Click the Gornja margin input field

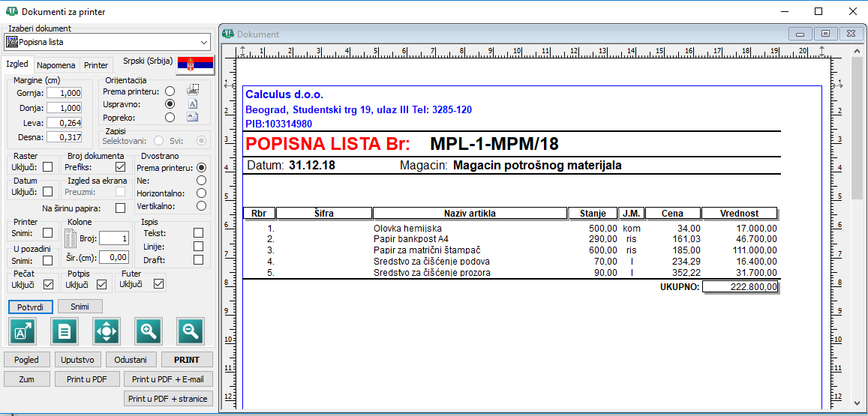click(x=65, y=93)
